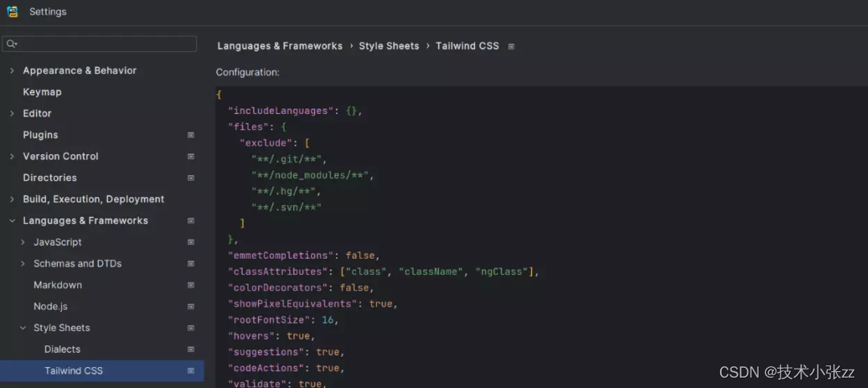Click the "hovers" key in configuration
Image resolution: width=868 pixels, height=388 pixels.
pyautogui.click(x=252, y=336)
